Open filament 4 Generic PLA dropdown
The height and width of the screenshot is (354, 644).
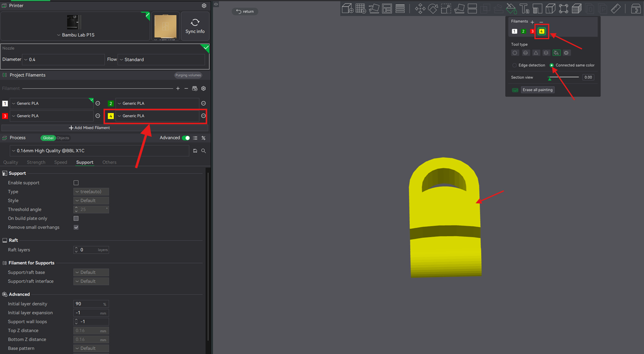click(x=157, y=116)
